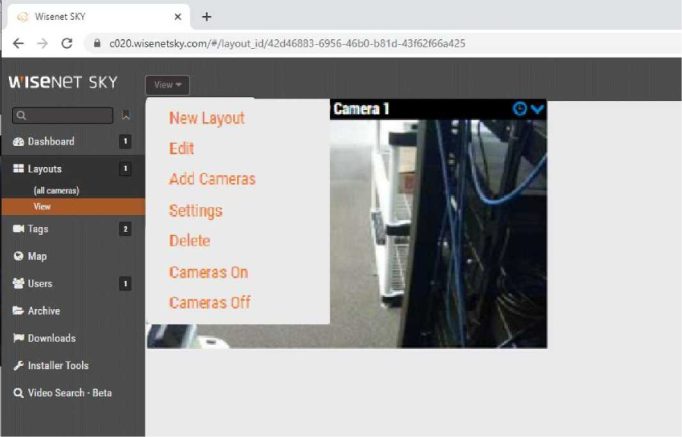Open Settings in the View menu

click(195, 211)
